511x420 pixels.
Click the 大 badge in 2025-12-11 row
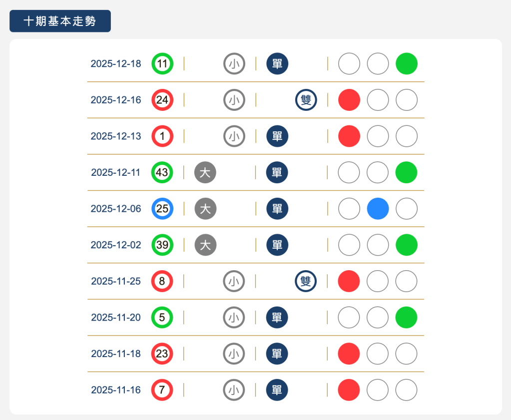tap(205, 172)
